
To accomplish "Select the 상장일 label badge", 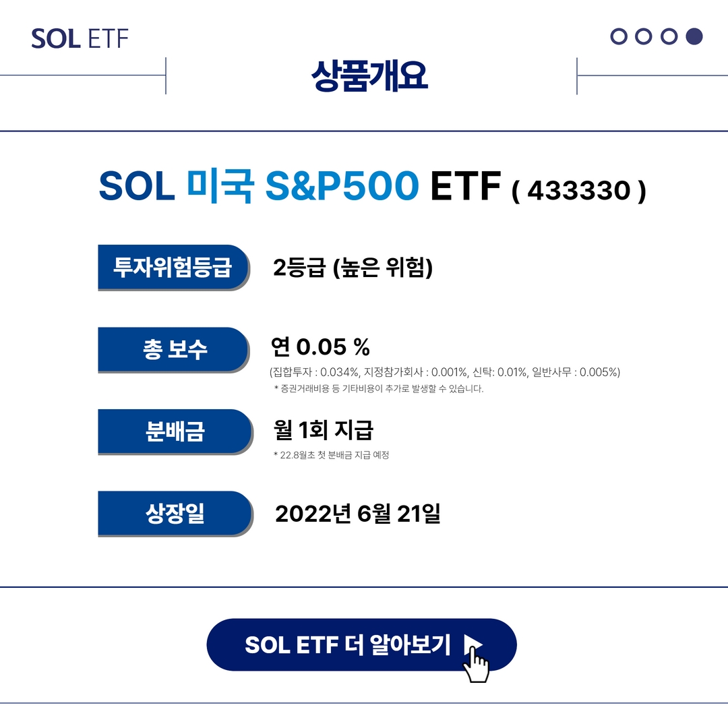I will point(175,514).
